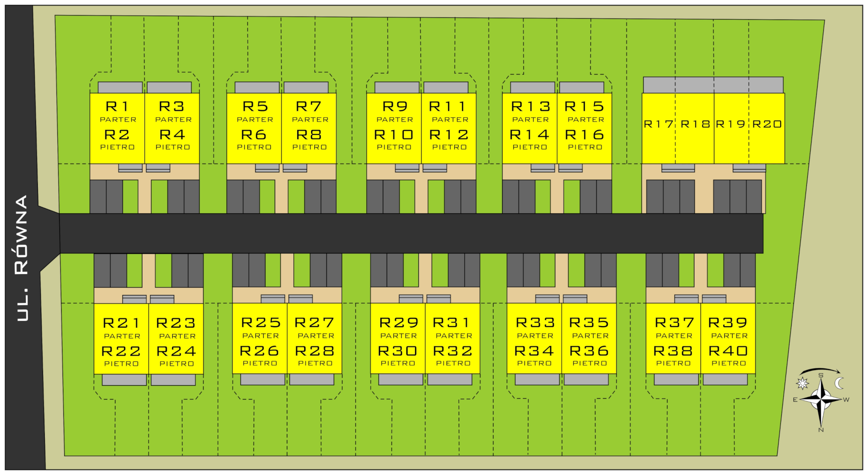Click the PIETRO label under R40
Screen dimensions: 868x475
pos(729,364)
